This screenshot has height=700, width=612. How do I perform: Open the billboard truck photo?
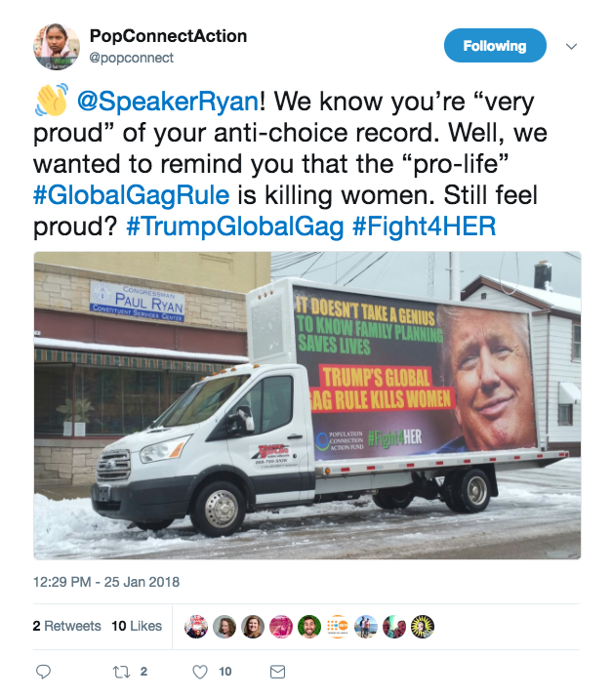[x=307, y=405]
